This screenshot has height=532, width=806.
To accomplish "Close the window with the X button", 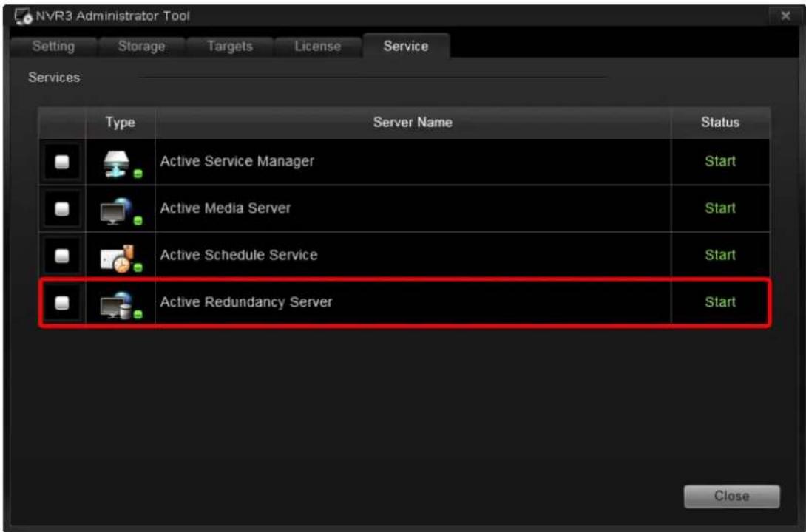I will pyautogui.click(x=785, y=16).
